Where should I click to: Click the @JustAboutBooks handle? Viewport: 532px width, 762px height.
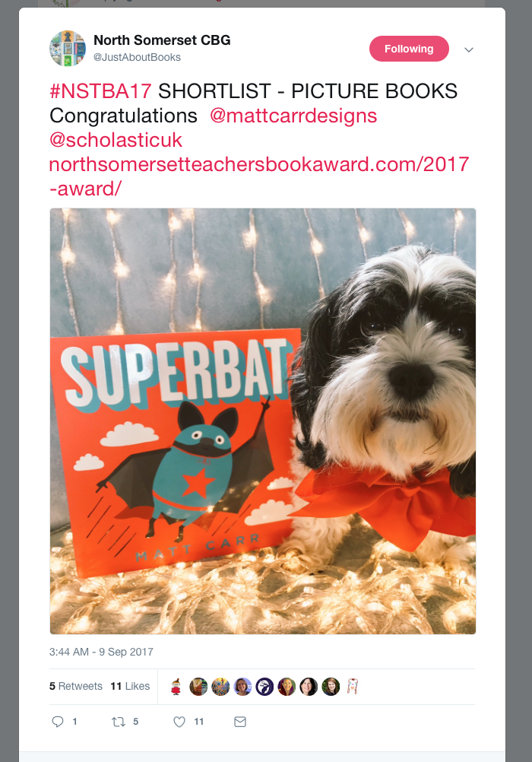point(137,57)
